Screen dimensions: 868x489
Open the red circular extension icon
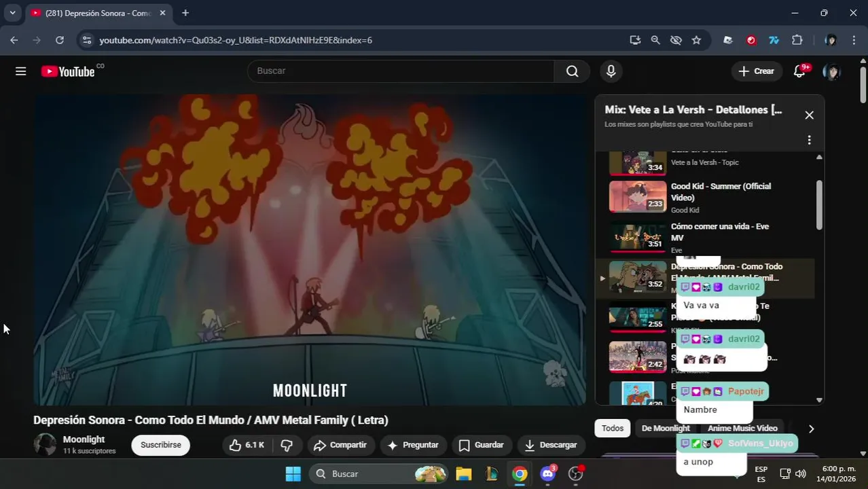[751, 40]
